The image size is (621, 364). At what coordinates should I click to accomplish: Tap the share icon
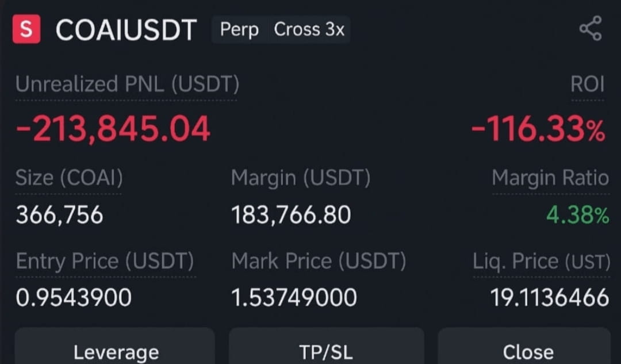tap(591, 29)
